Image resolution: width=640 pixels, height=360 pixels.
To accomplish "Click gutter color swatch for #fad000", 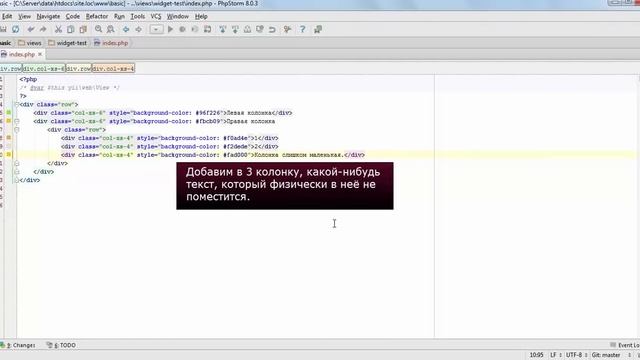I will click(9, 155).
